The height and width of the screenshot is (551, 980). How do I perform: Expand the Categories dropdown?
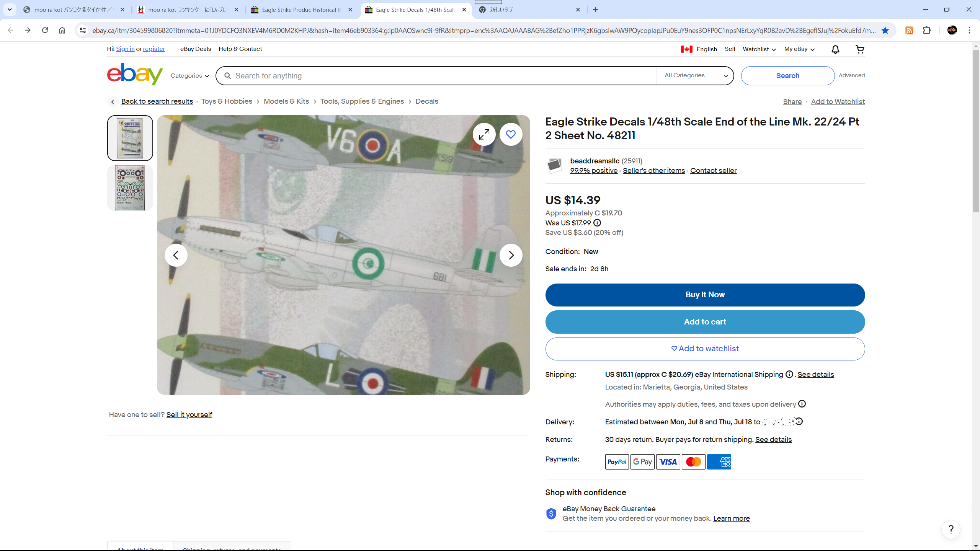190,76
